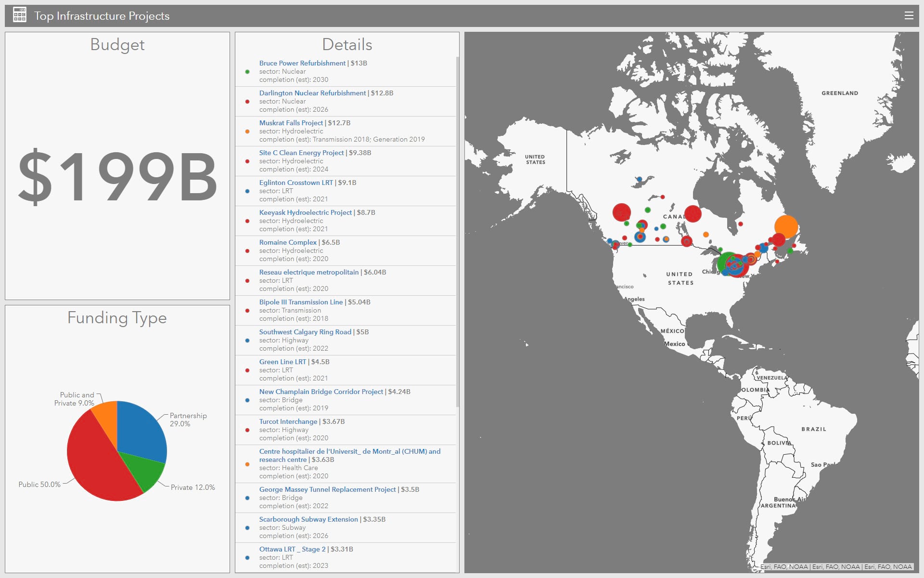This screenshot has height=578, width=924.
Task: Open Keeyask Hydroelectric Project link
Action: click(305, 212)
